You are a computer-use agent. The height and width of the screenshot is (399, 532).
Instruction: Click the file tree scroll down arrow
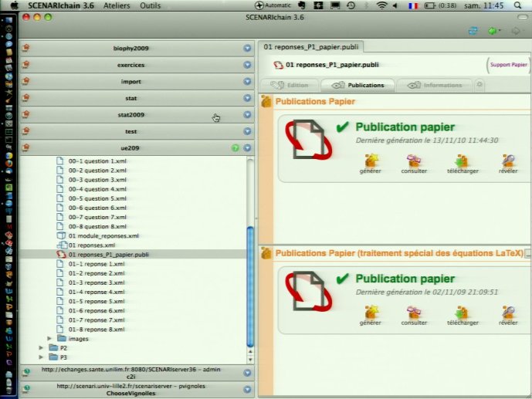pos(250,360)
